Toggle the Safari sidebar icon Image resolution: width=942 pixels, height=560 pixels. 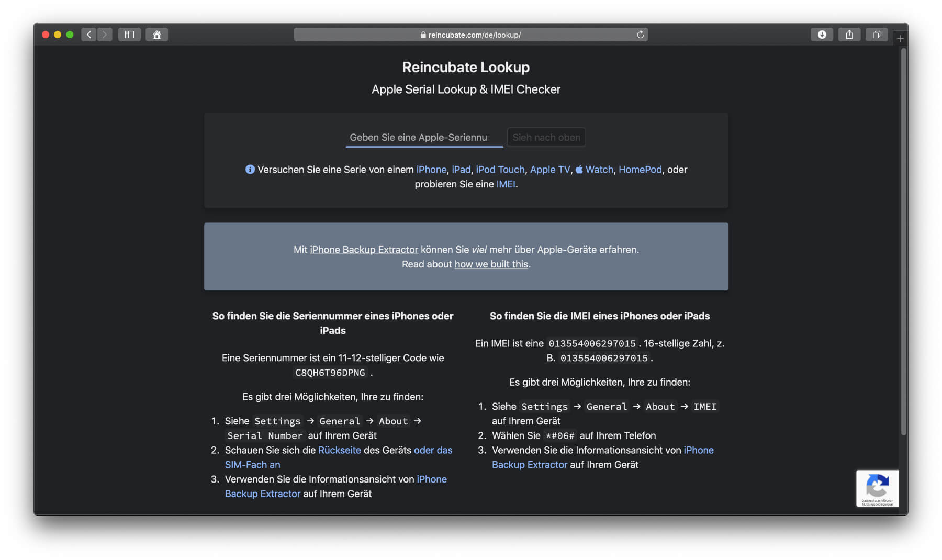click(129, 35)
